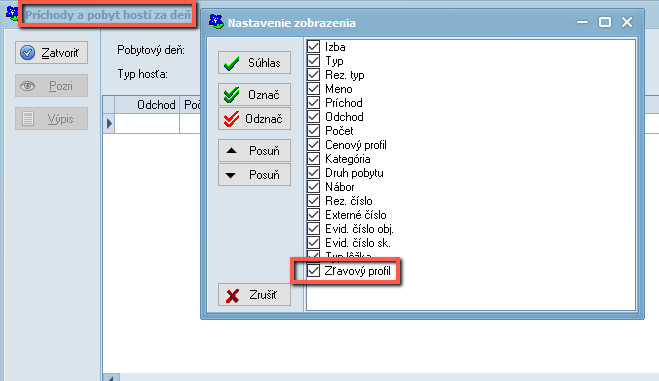Viewport: 659px width, 381px height.
Task: Click Odznač to uncheck all columns
Action: (x=254, y=119)
